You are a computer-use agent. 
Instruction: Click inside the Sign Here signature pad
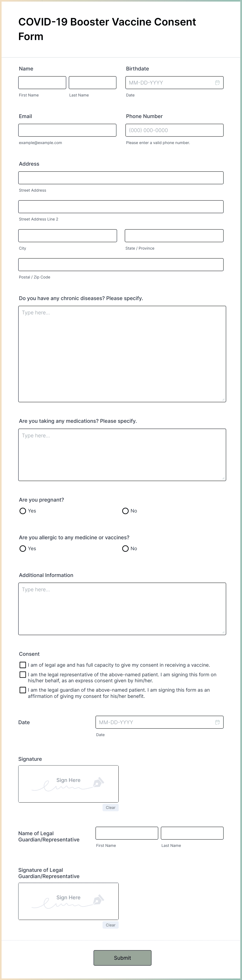click(x=68, y=784)
